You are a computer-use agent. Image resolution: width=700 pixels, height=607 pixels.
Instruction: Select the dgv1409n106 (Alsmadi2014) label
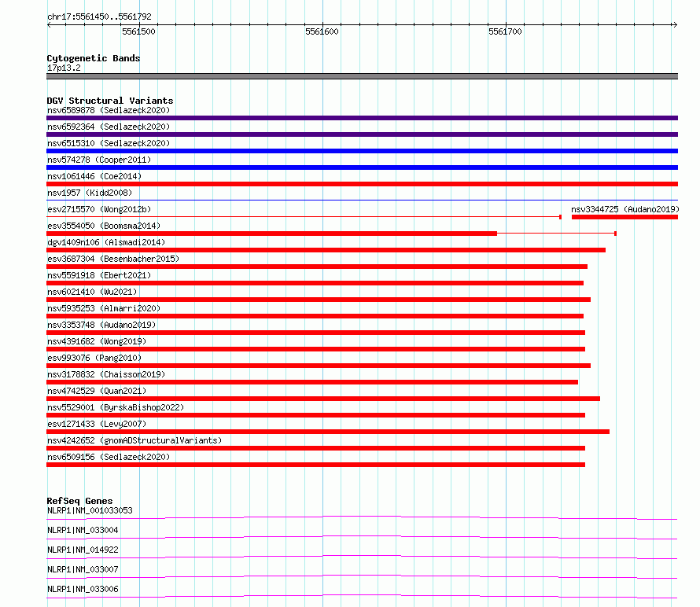tap(106, 242)
